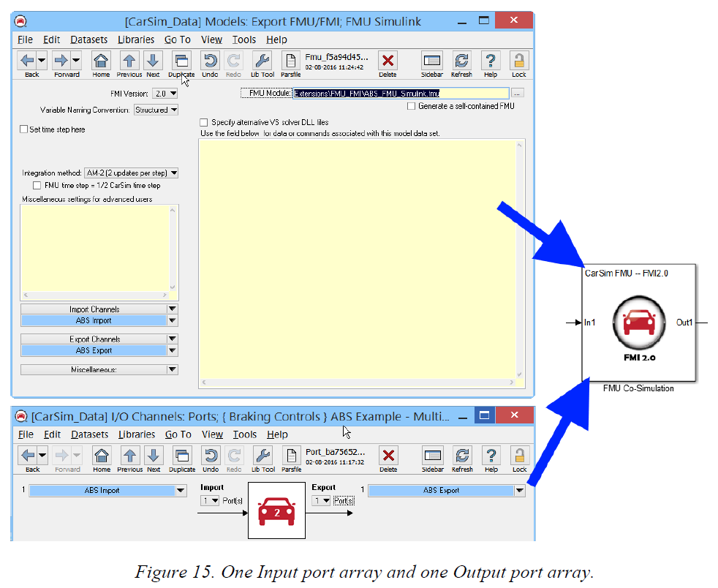
Task: Click ABS Export link in Export FMU window
Action: coord(94,350)
